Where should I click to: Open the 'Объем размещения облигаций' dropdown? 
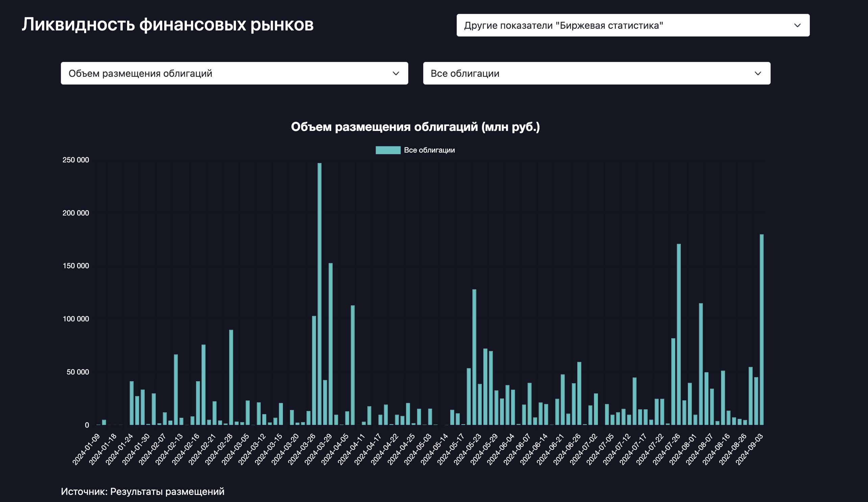[x=235, y=73]
